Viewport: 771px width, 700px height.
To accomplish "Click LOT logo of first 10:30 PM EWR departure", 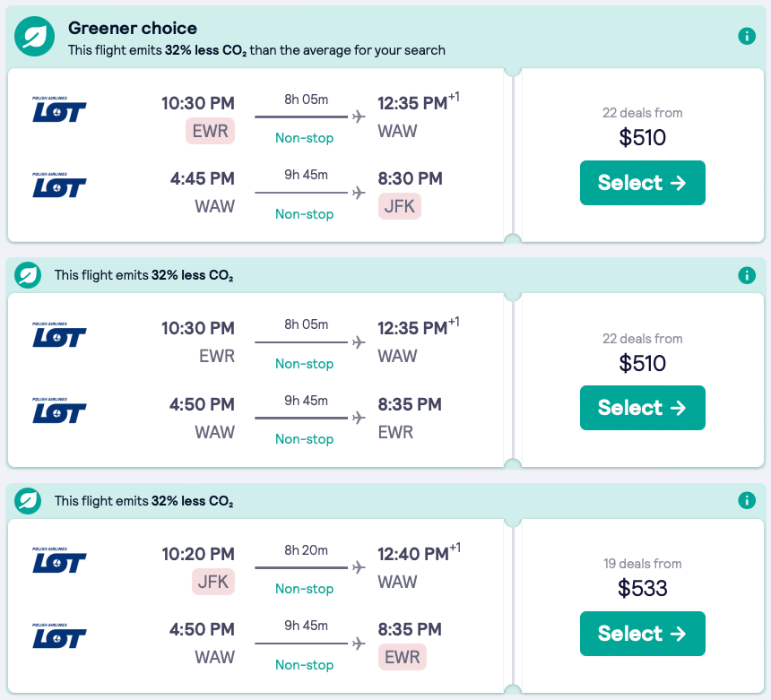I will point(59,110).
